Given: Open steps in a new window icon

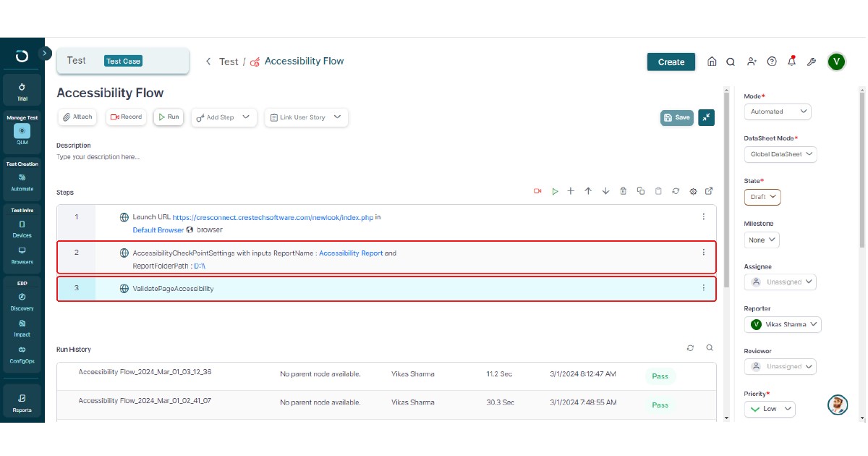Looking at the screenshot, I should pyautogui.click(x=709, y=191).
